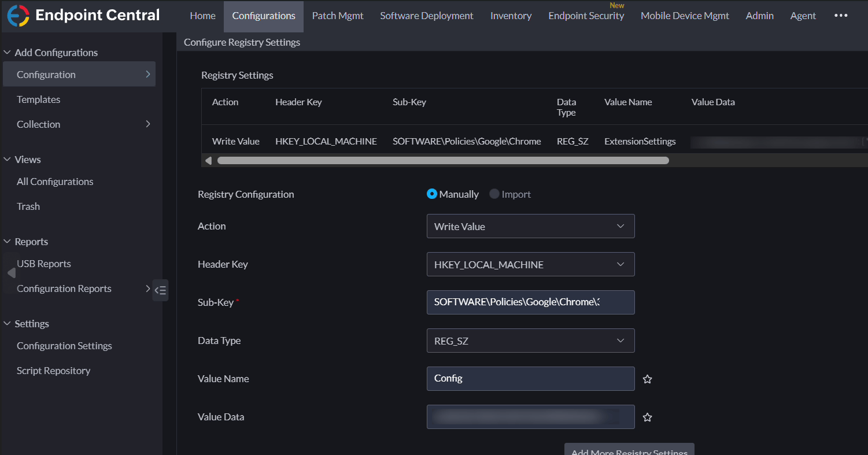
Task: Expand the Configuration submenu arrow
Action: click(x=148, y=74)
